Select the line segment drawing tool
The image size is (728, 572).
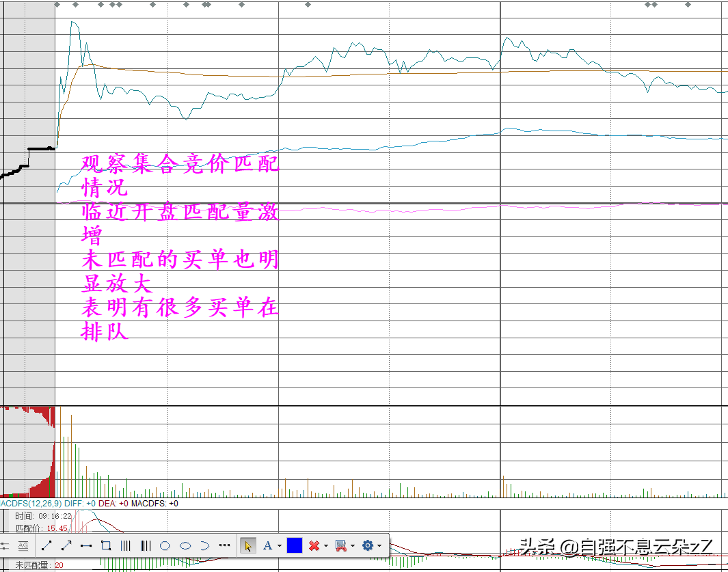(x=46, y=545)
